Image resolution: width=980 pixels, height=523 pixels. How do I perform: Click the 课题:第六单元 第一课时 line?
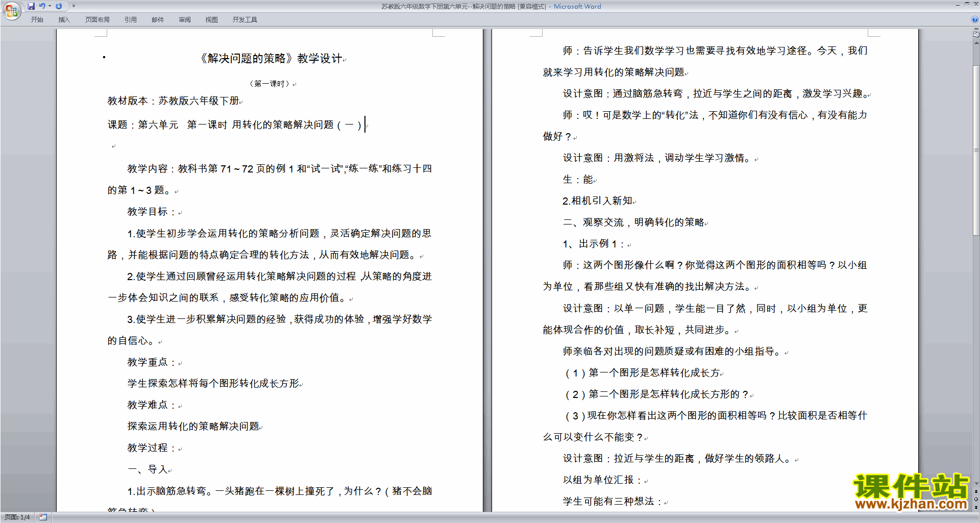[236, 125]
